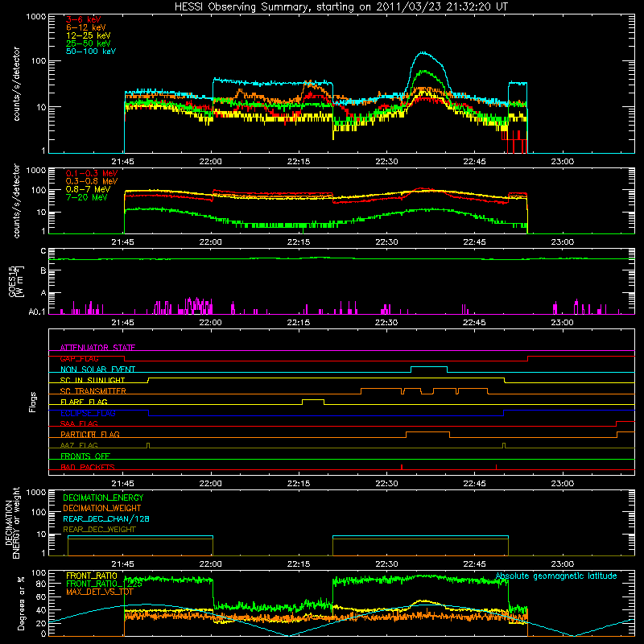
Task: Click the 0.3-0.8 MeV legend label
Action: [92, 181]
